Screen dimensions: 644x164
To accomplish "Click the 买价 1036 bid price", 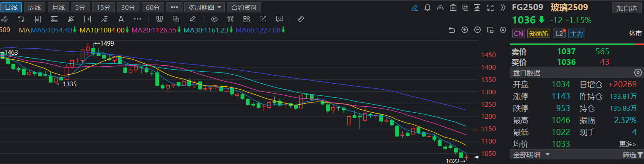I will [x=566, y=62].
